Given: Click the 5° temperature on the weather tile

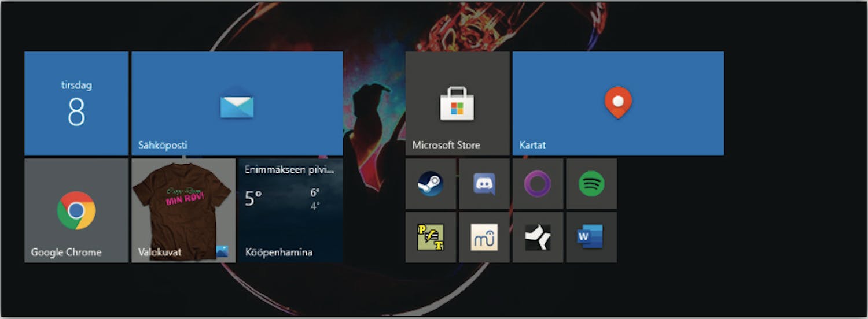Looking at the screenshot, I should tap(253, 199).
